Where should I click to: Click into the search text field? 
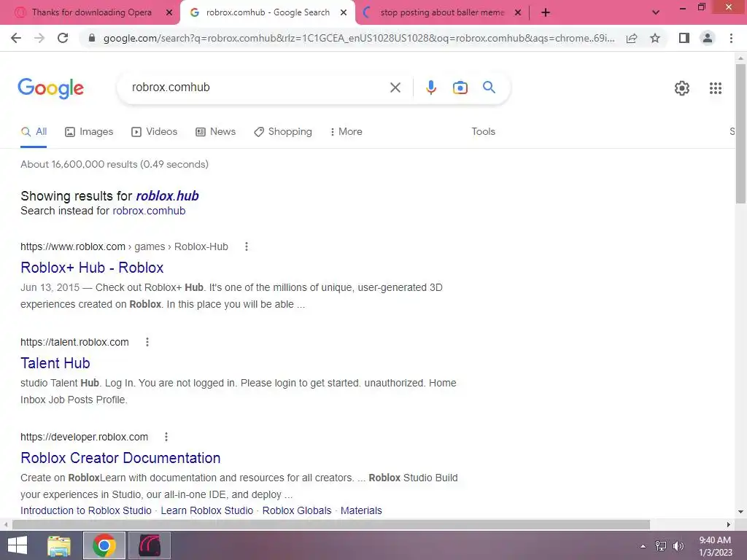(x=258, y=87)
